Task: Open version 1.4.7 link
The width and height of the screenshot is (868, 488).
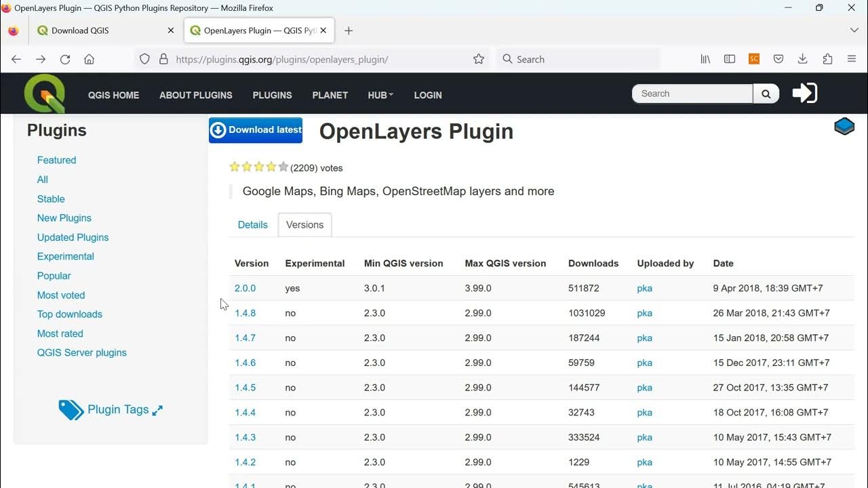Action: tap(245, 338)
